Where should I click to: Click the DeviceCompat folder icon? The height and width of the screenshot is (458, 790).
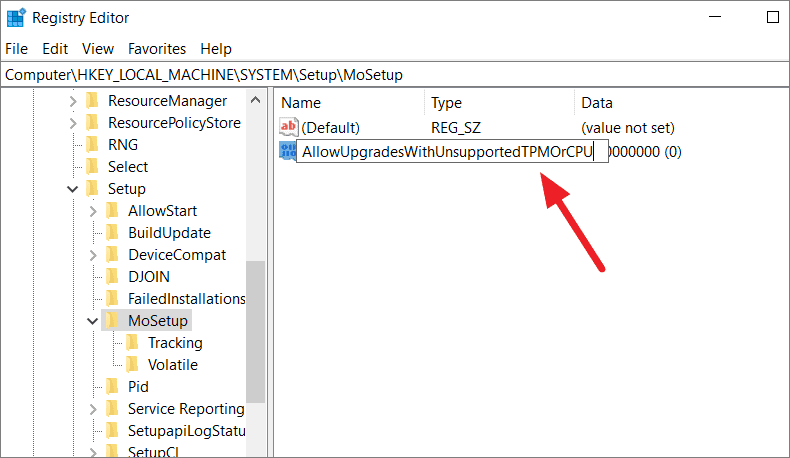click(x=112, y=255)
